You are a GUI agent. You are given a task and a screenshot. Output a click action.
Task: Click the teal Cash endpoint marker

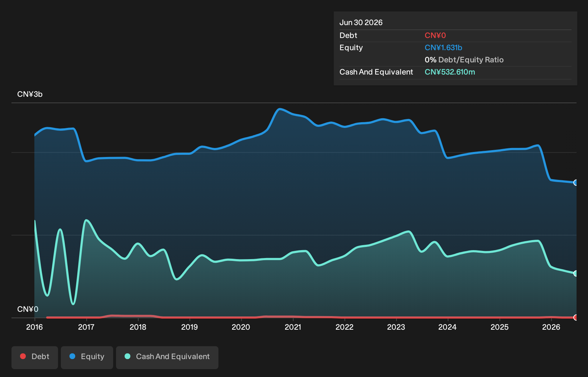coord(576,273)
